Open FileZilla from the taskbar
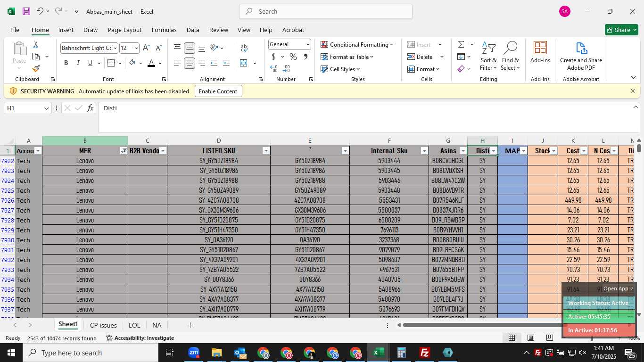 (x=425, y=353)
